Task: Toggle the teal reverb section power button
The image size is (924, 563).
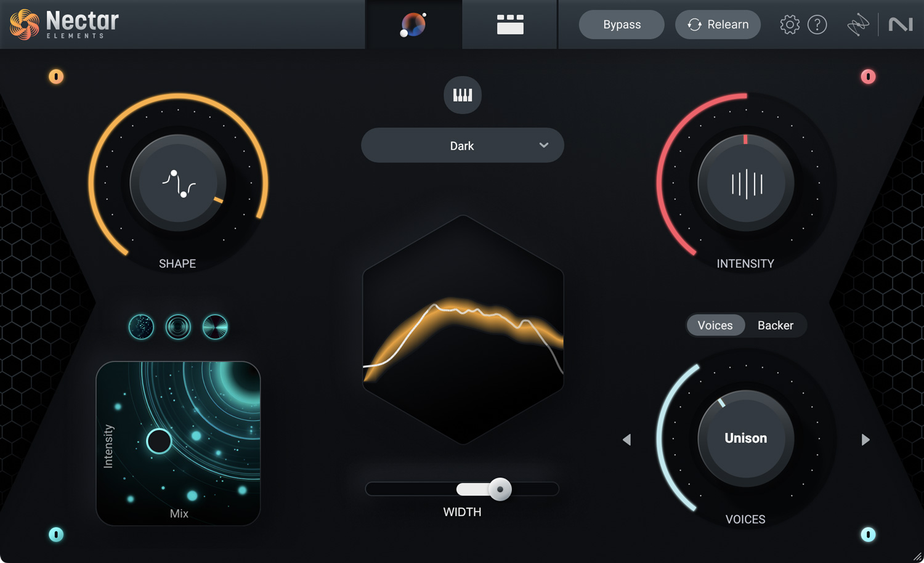Action: click(x=56, y=534)
